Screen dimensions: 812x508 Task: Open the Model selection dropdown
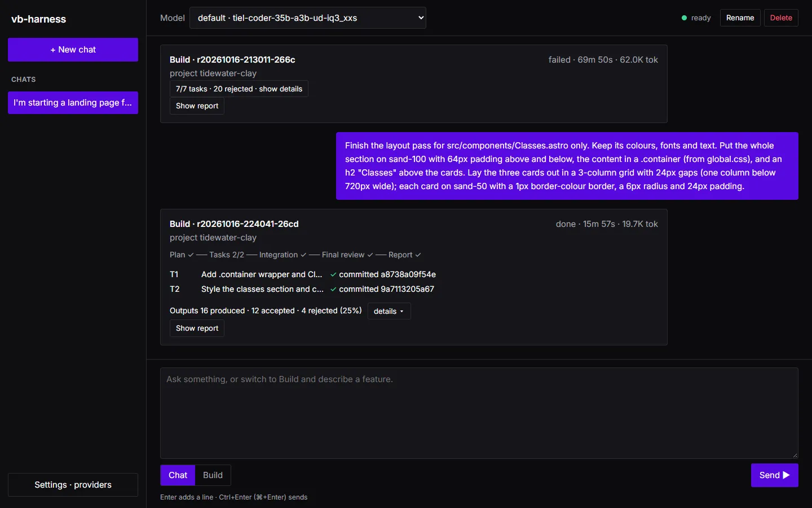[x=308, y=18]
